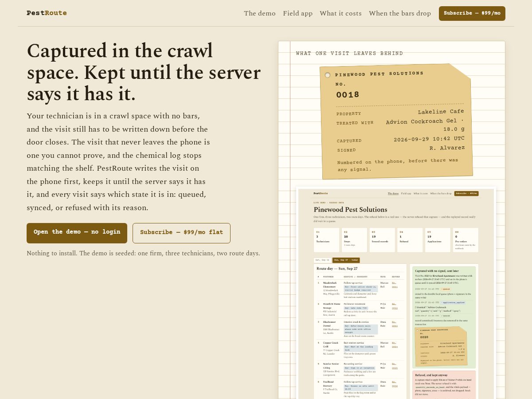Open the Pinewood demo screenshot thumbnail

(x=396, y=293)
